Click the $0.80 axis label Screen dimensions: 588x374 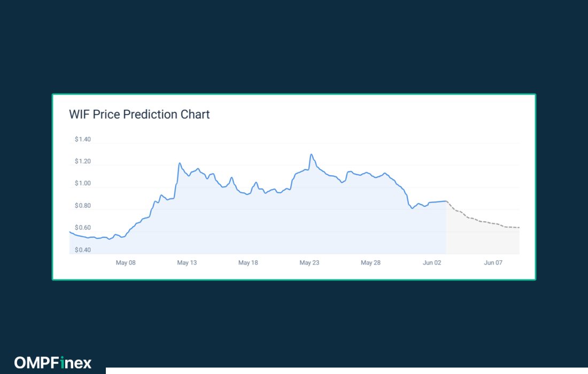click(83, 206)
